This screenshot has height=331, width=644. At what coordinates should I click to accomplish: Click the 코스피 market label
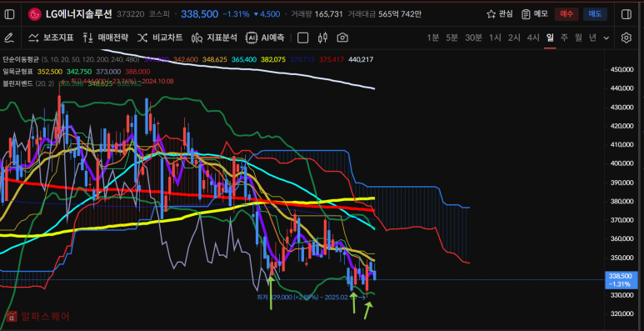pos(159,14)
